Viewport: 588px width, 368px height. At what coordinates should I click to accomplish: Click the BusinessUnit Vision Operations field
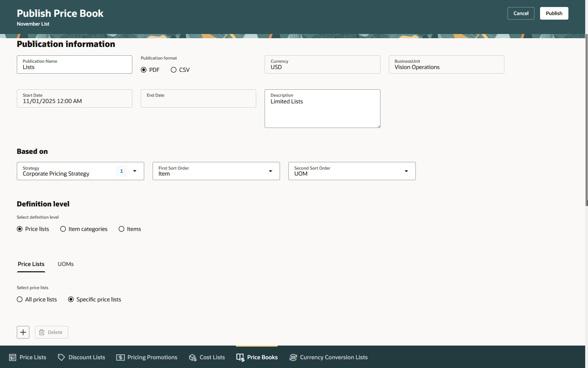coord(446,64)
